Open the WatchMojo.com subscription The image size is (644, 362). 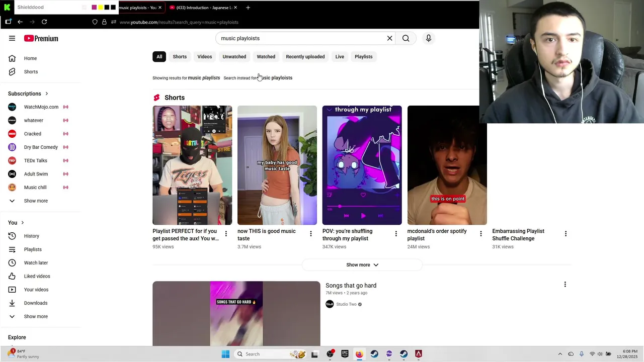click(x=40, y=107)
